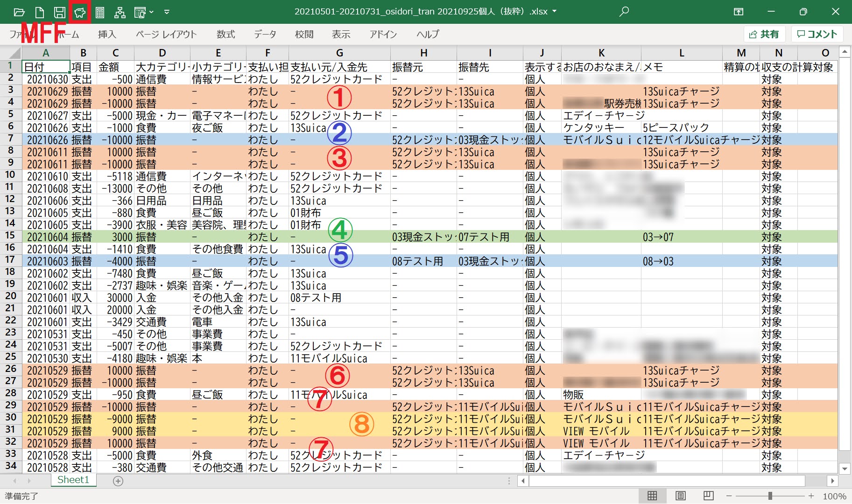Click cell 5ピースパック in row 6
852x504 pixels.
pyautogui.click(x=682, y=128)
